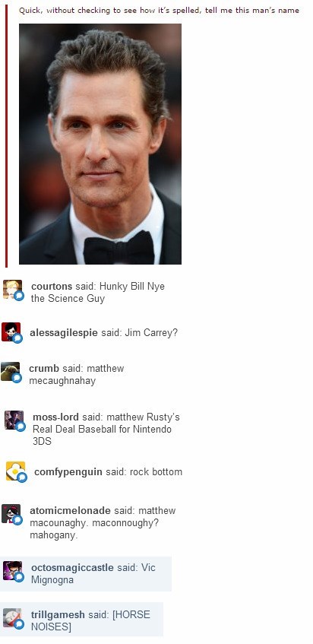Viewport: 313px width, 644px height.
Task: Visit the trillgamesh blog link
Action: [58, 615]
